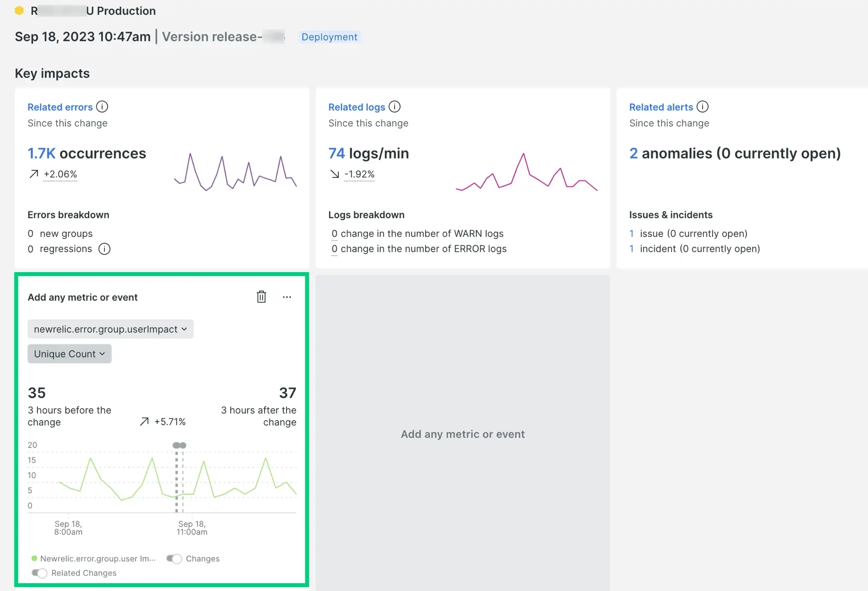Delete the metric widget with trash icon

coord(261,297)
